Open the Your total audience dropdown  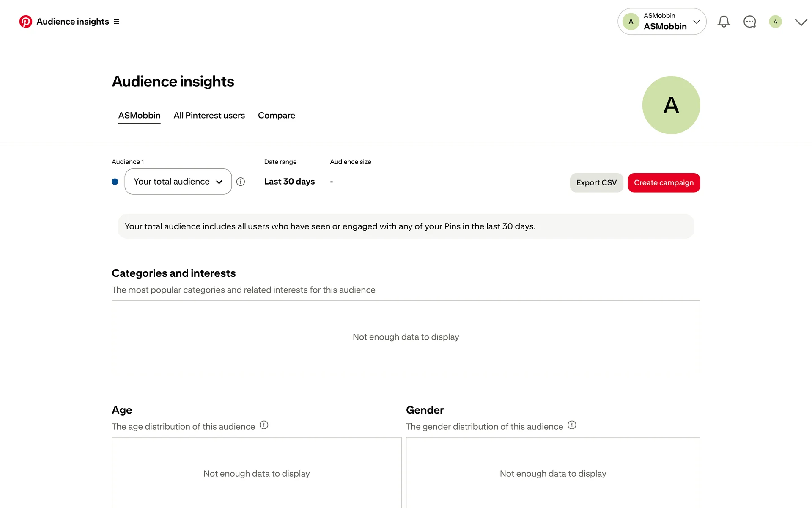pyautogui.click(x=178, y=182)
